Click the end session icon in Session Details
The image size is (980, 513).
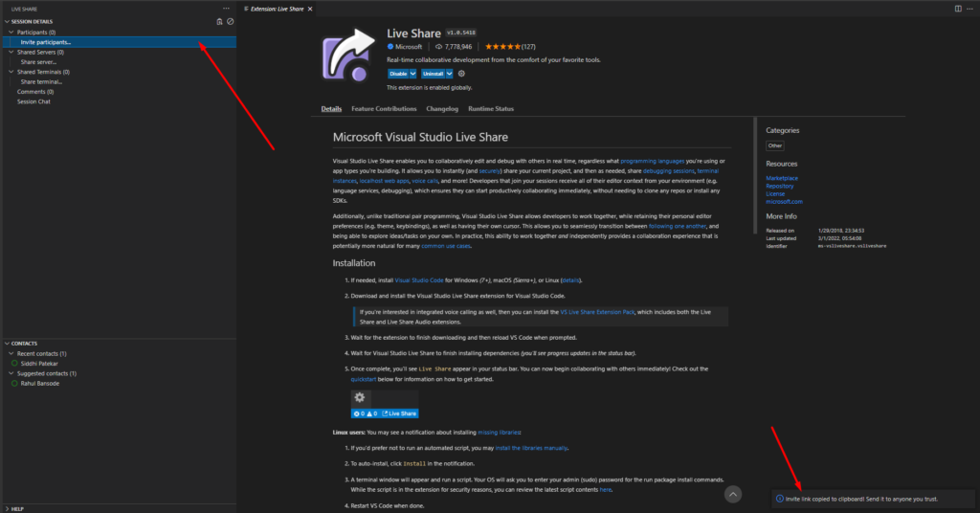tap(230, 21)
